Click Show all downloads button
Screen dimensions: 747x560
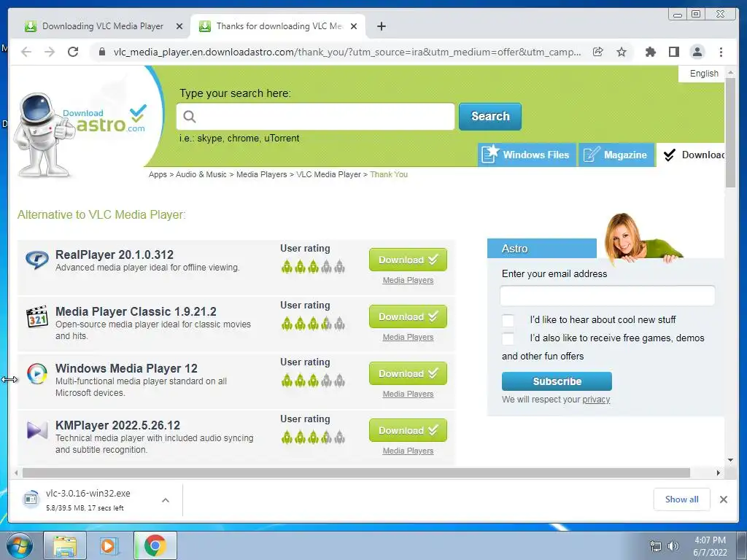[x=681, y=499]
